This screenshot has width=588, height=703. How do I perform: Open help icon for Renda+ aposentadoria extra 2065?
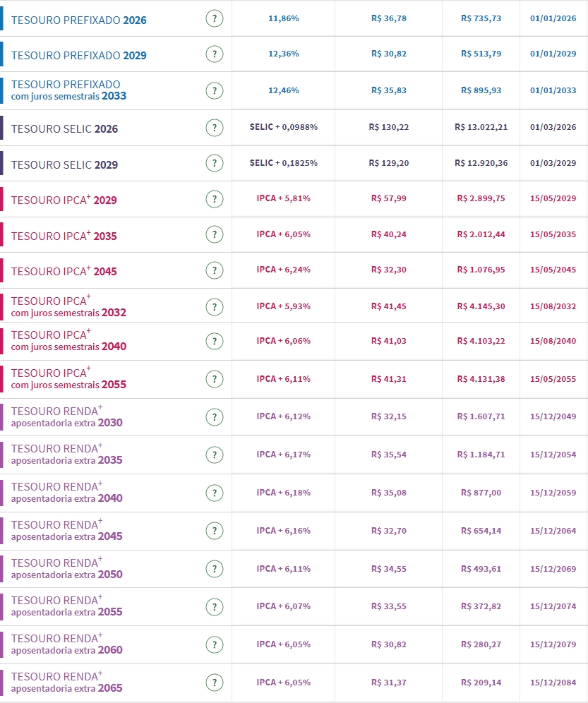215,683
